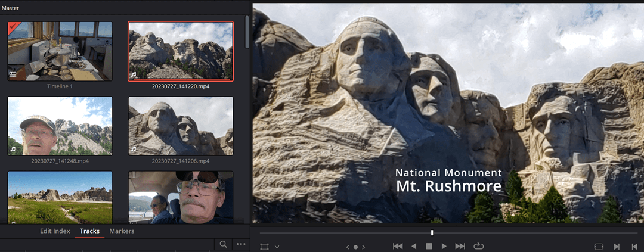The width and height of the screenshot is (644, 252).
Task: Play in reverse button
Action: click(414, 246)
